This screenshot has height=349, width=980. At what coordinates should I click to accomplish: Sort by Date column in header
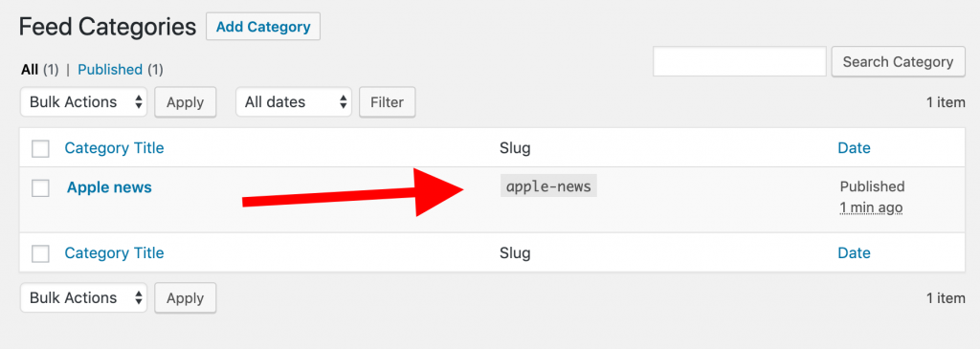[854, 148]
